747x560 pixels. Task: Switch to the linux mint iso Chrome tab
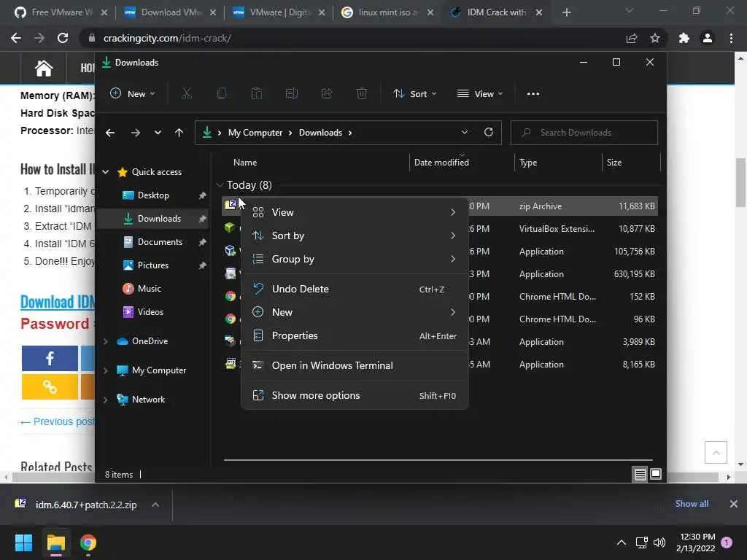pyautogui.click(x=388, y=12)
